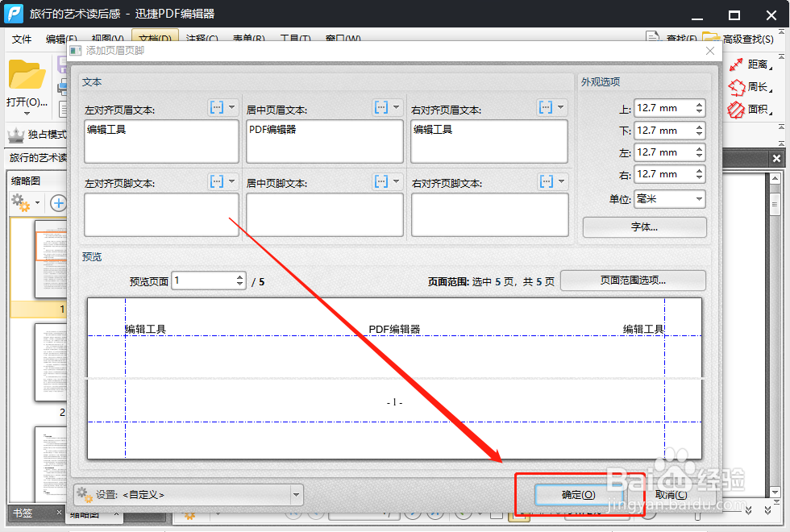
Task: Select page 1 thumbnail
Action: pyautogui.click(x=50, y=259)
